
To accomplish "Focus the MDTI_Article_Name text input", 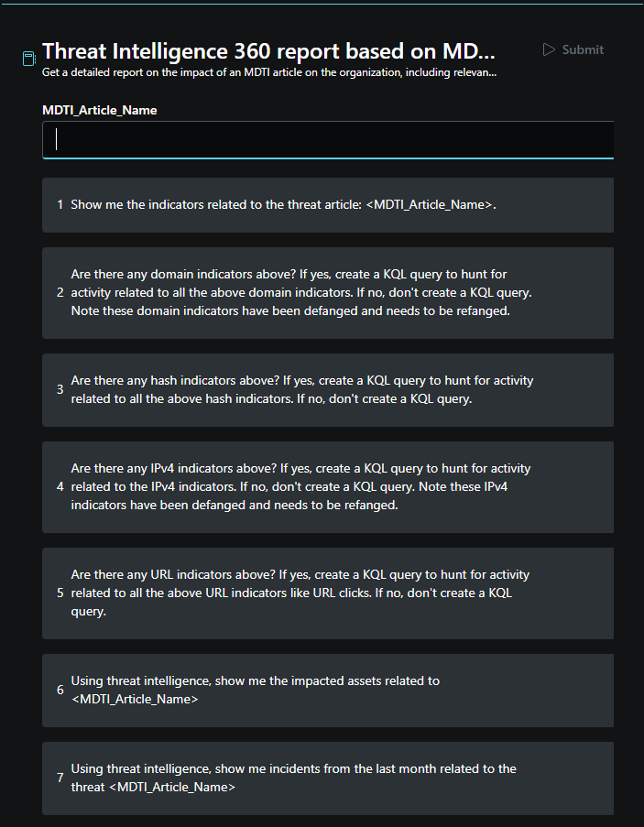I will 328,140.
